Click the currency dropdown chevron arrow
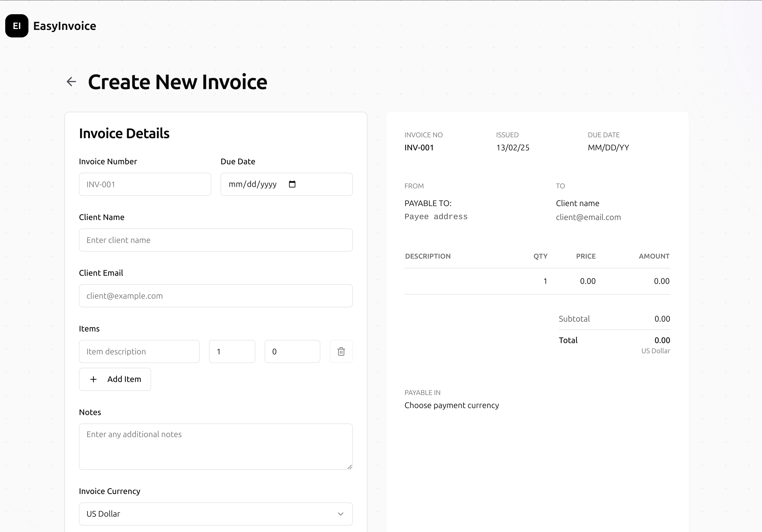 [340, 514]
